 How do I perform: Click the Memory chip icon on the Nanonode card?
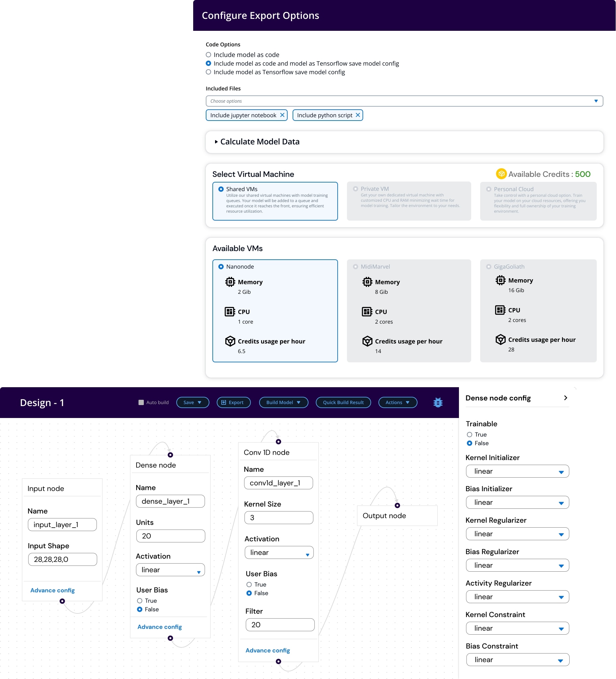click(230, 282)
